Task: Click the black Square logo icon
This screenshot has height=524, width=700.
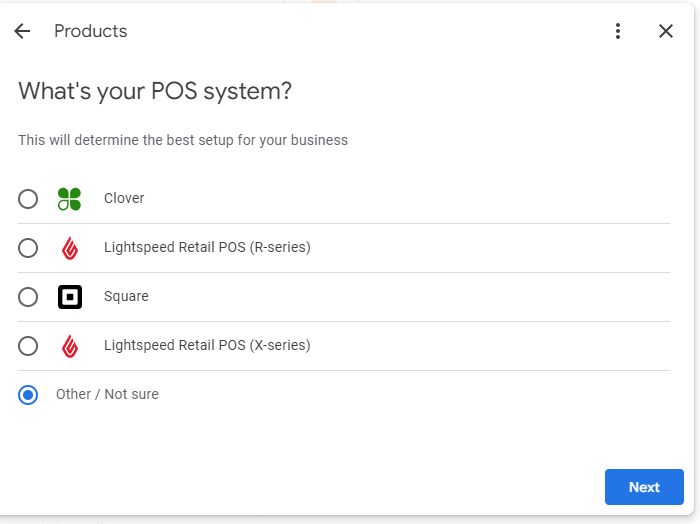Action: click(70, 297)
